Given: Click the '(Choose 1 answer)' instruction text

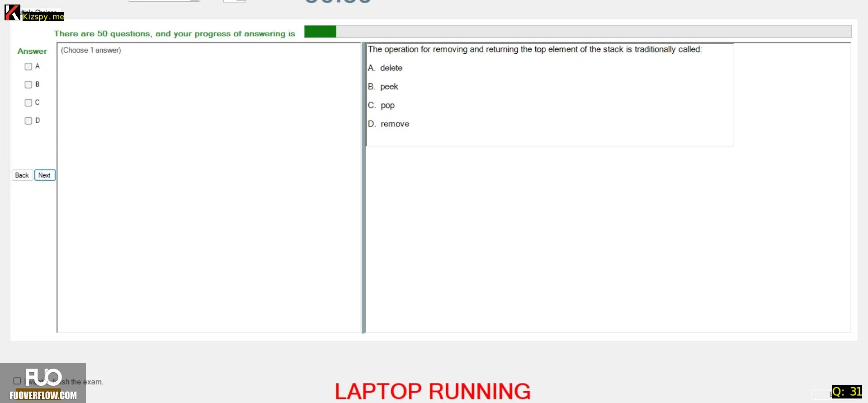Looking at the screenshot, I should pos(91,50).
